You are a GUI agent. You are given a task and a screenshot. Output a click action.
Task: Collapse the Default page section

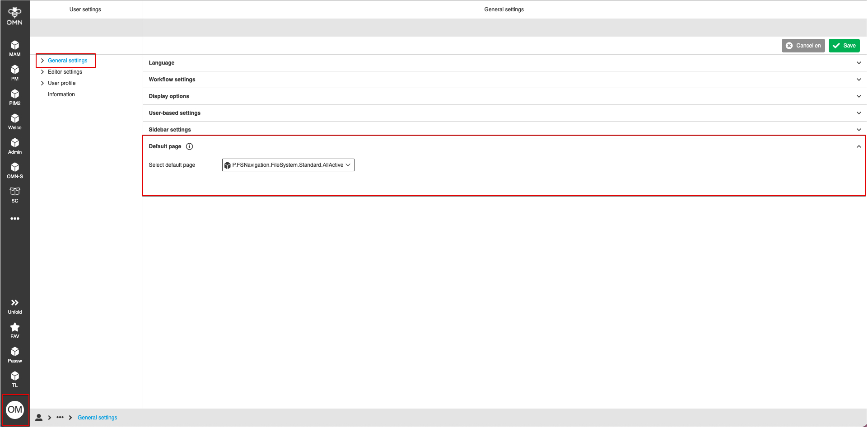click(859, 146)
